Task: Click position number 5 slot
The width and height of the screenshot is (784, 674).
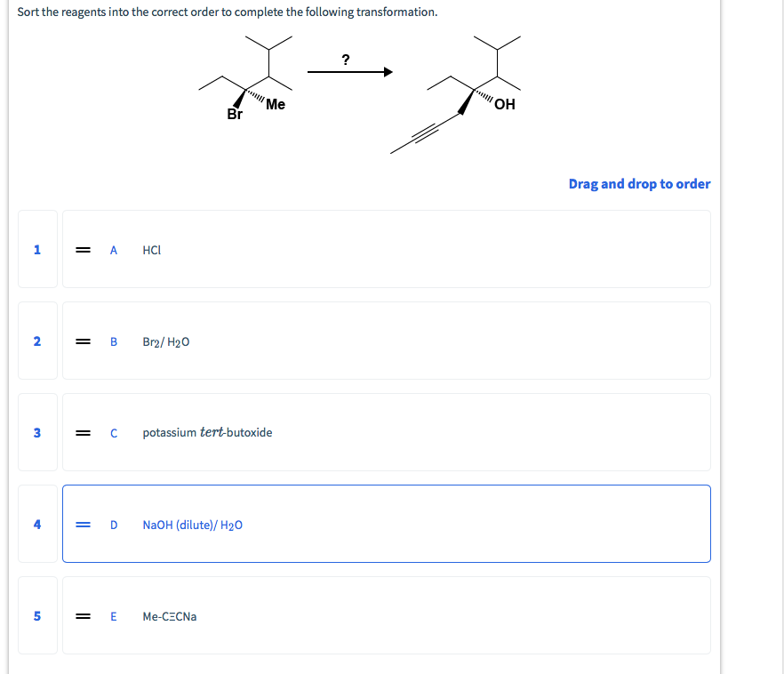Action: (x=36, y=616)
